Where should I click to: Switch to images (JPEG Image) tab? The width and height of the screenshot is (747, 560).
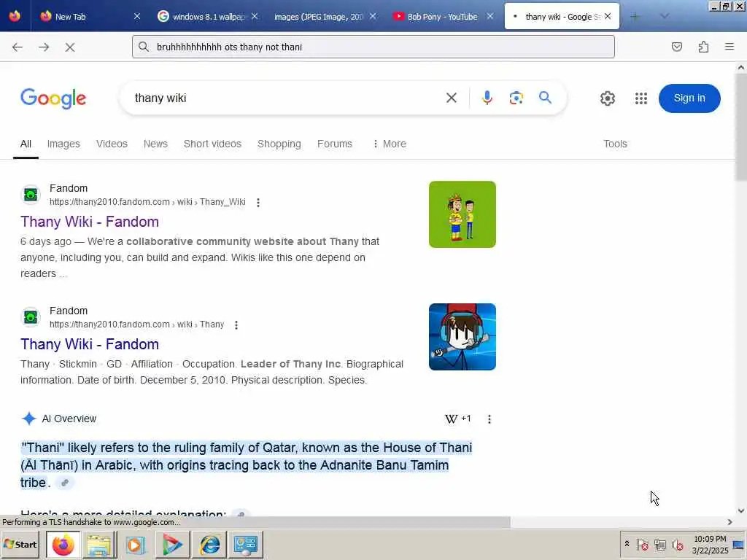coord(318,17)
